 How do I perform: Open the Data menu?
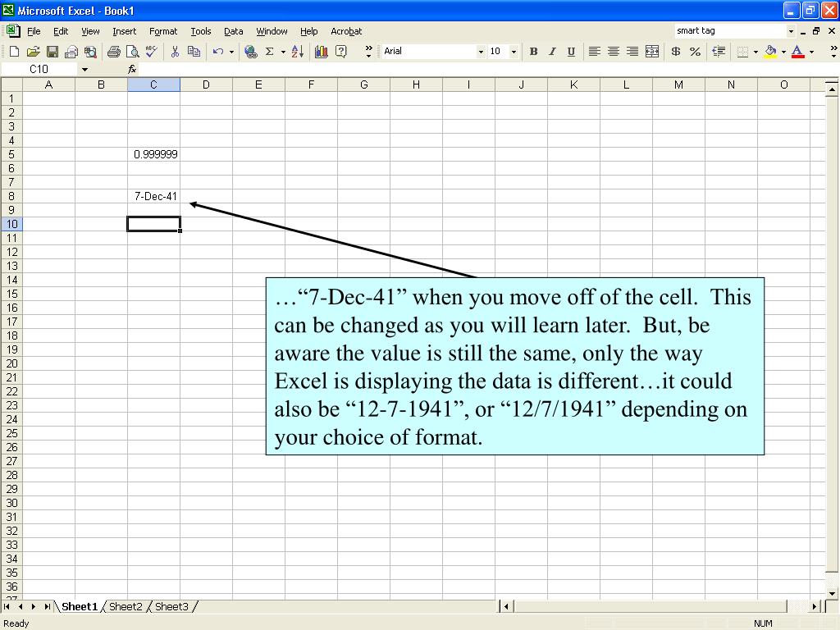[233, 31]
